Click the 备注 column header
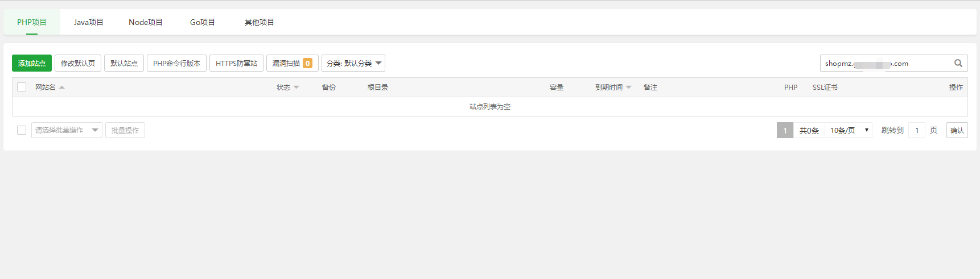980x279 pixels. (650, 87)
